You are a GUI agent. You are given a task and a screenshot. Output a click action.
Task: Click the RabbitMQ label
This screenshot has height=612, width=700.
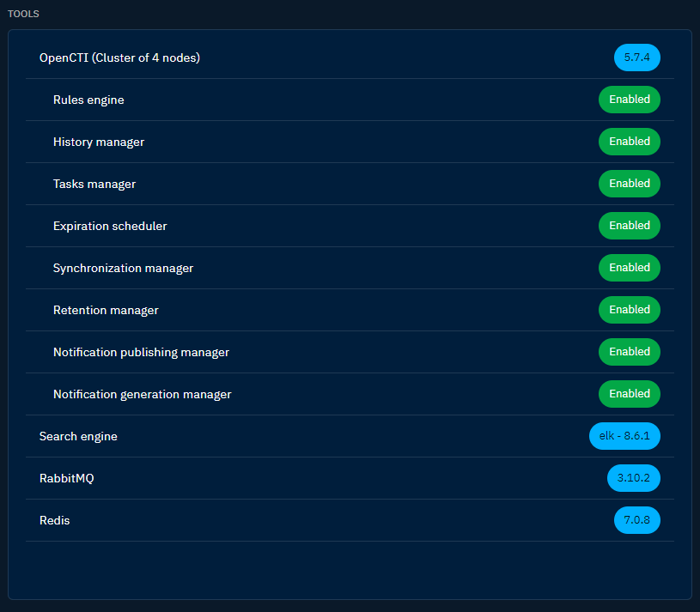point(66,478)
